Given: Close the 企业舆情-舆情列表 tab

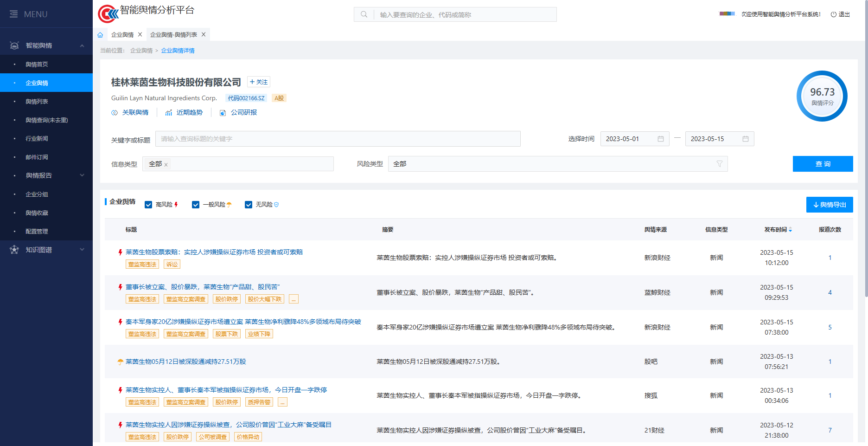Looking at the screenshot, I should (204, 34).
